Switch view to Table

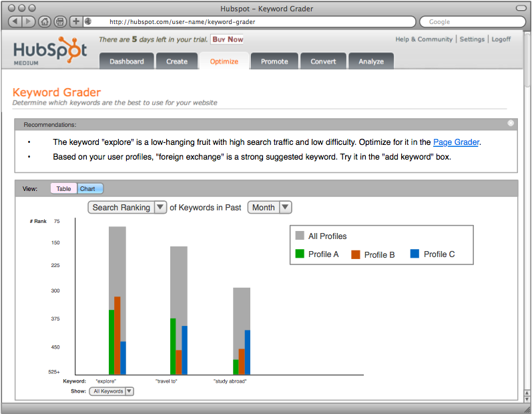(x=64, y=189)
